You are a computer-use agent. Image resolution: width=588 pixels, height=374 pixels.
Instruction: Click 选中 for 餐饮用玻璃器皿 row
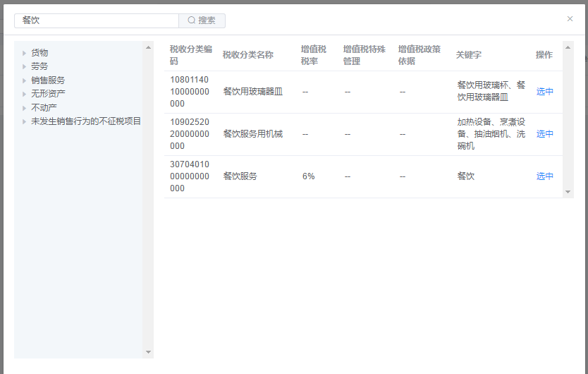tap(544, 92)
